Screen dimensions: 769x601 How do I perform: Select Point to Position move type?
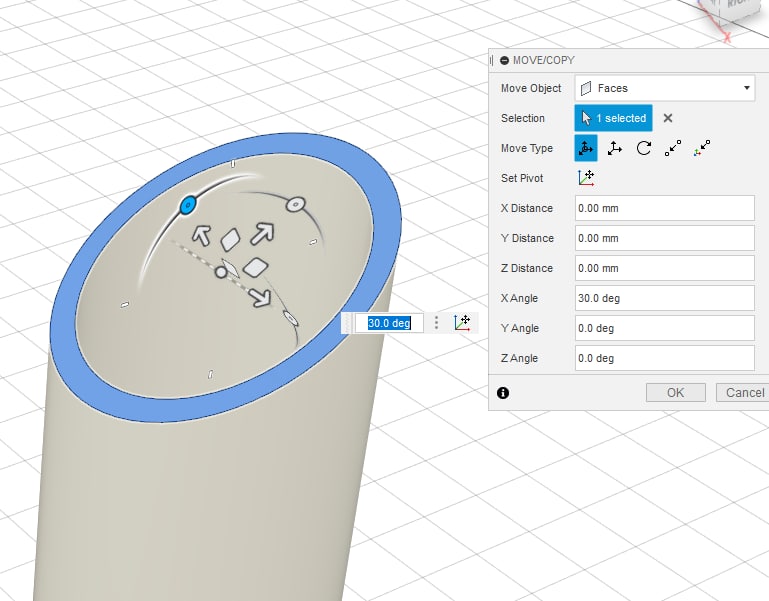pos(702,148)
